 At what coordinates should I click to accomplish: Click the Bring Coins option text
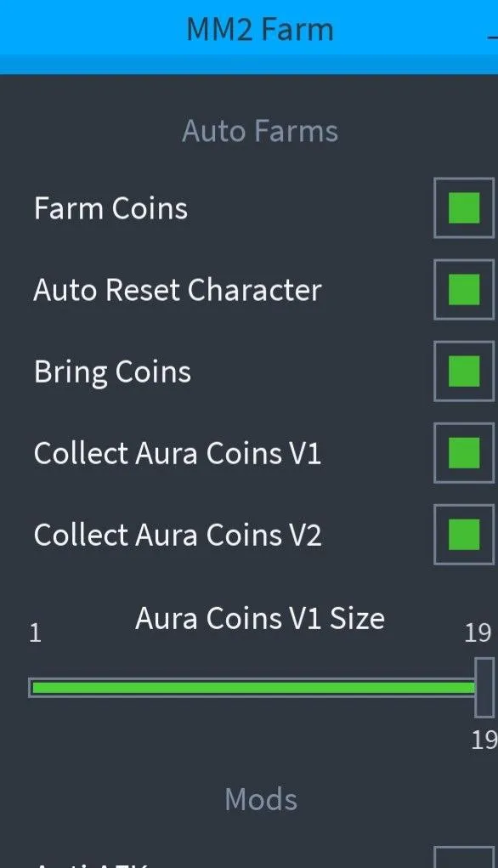pos(112,372)
